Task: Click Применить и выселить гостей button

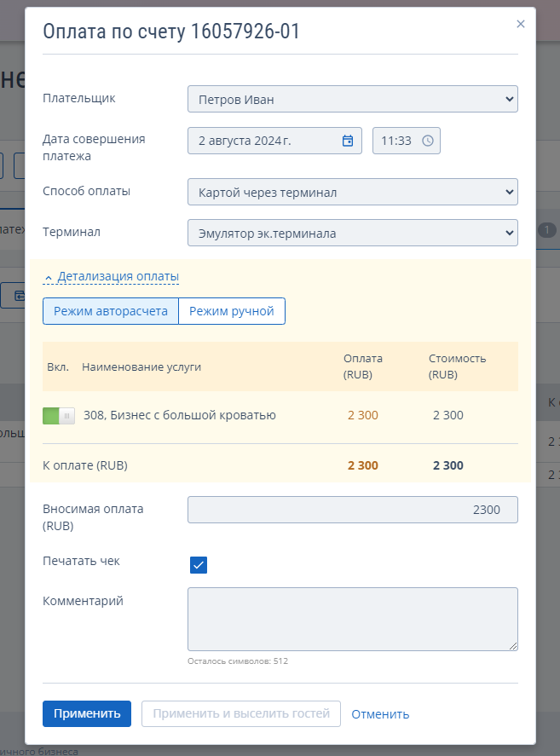Action: [241, 713]
